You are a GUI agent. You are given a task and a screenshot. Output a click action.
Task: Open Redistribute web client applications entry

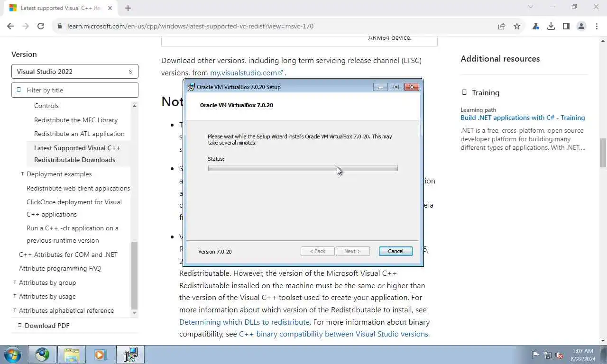coord(78,188)
